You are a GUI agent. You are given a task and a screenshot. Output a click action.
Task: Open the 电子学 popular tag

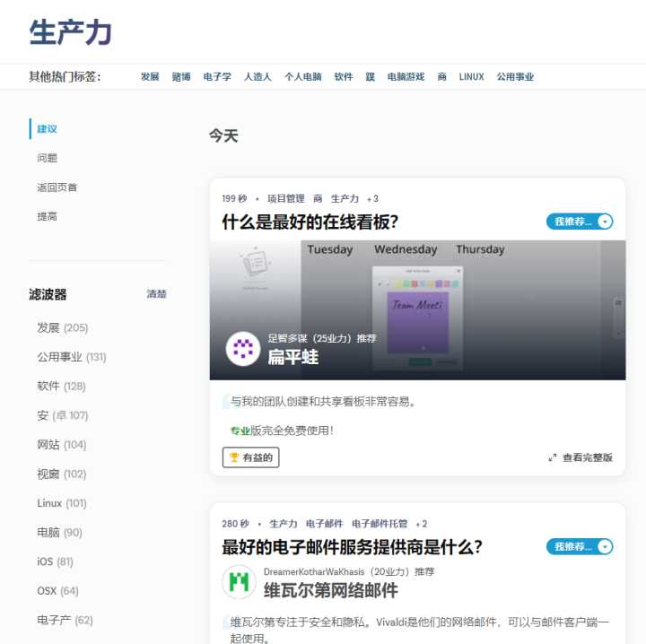(x=217, y=77)
